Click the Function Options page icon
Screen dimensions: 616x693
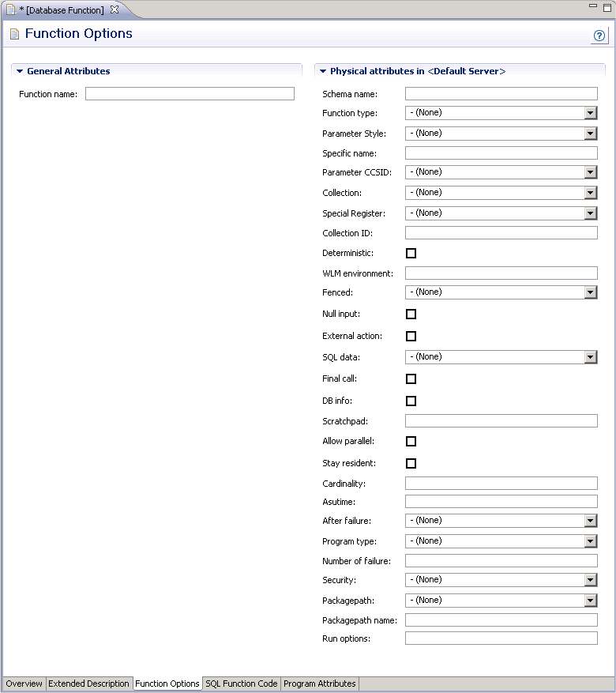pyautogui.click(x=13, y=34)
